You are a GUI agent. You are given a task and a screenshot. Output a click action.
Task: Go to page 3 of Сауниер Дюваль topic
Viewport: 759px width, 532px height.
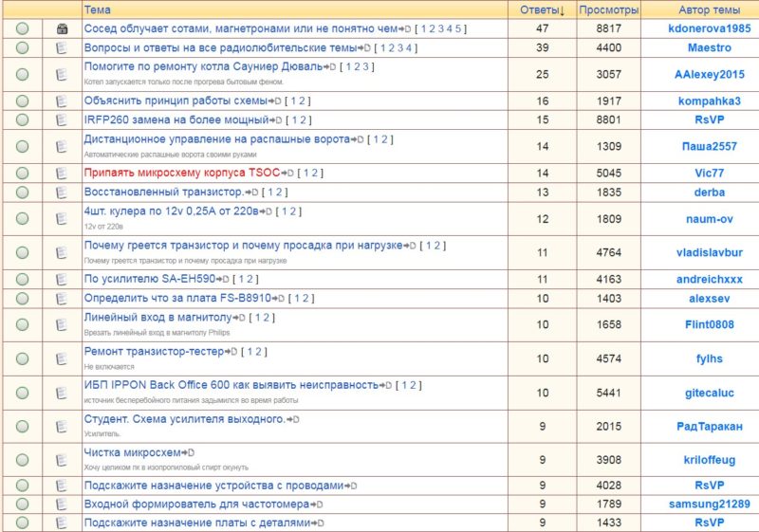coord(365,66)
